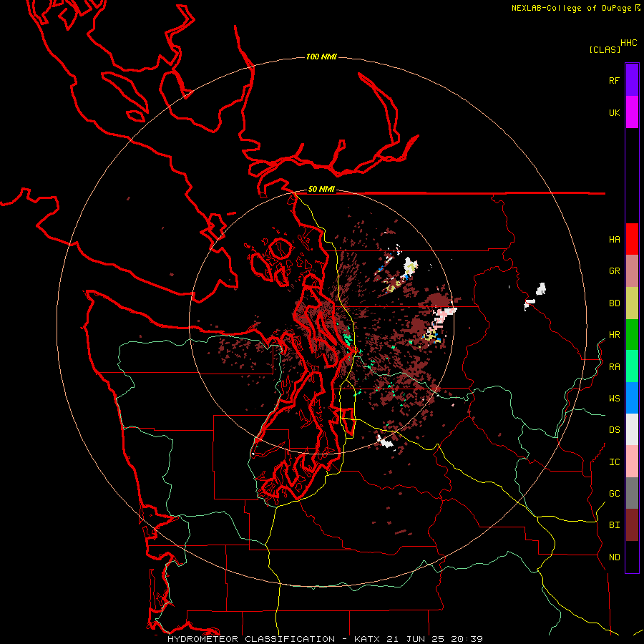Screen dimensions: 644x644
Task: Pick the RA light green legend swatch
Action: coord(632,366)
